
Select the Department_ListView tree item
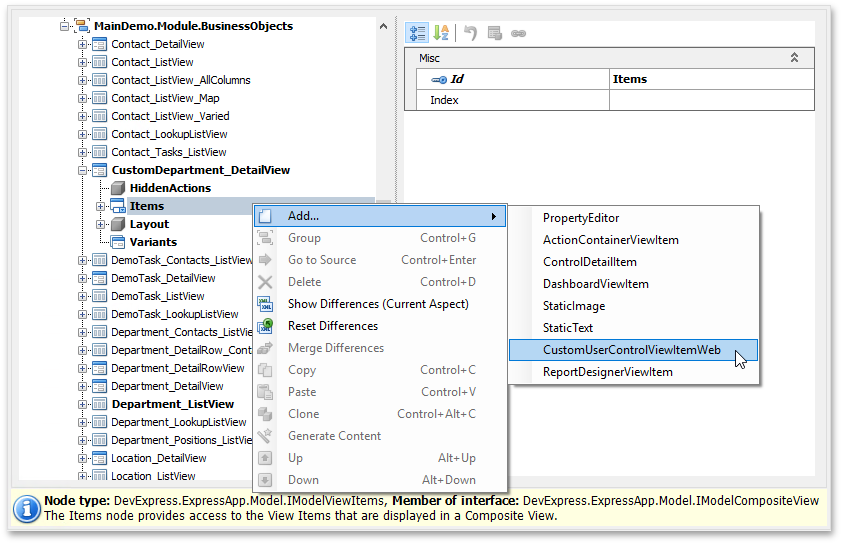(172, 404)
